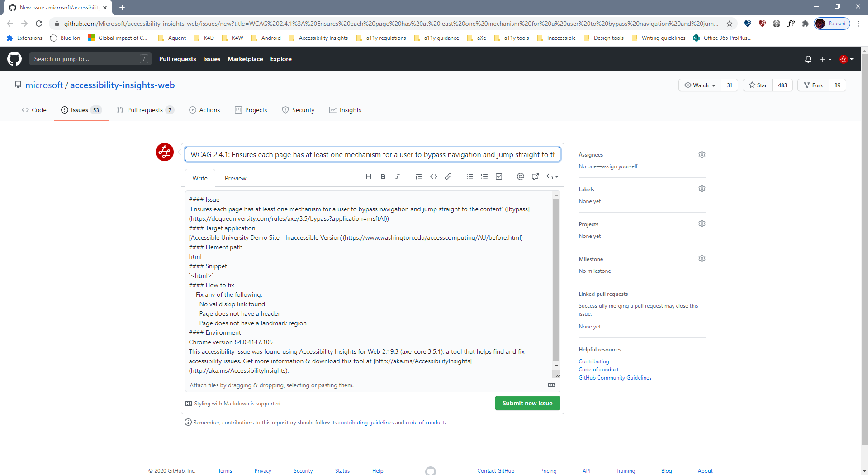This screenshot has height=475, width=868.
Task: Open the Projects gear settings
Action: (x=702, y=223)
